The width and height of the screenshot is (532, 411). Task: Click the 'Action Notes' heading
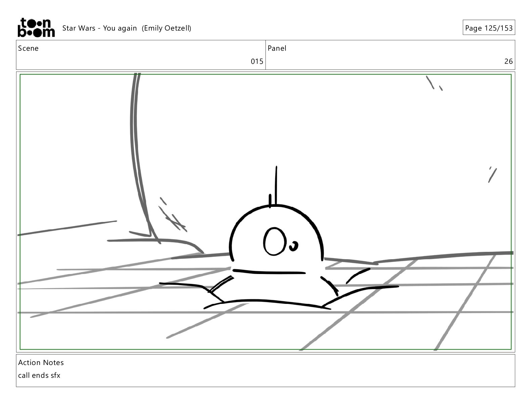coord(41,363)
